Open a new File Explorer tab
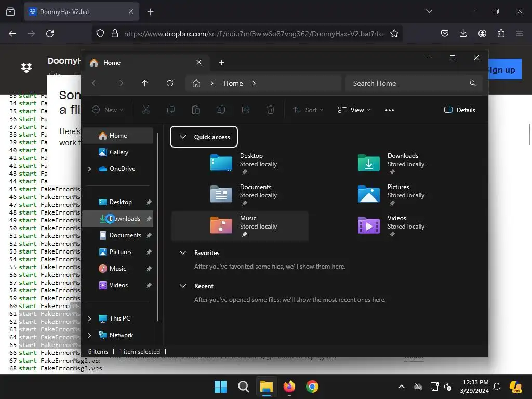Image resolution: width=532 pixels, height=399 pixels. [x=221, y=63]
